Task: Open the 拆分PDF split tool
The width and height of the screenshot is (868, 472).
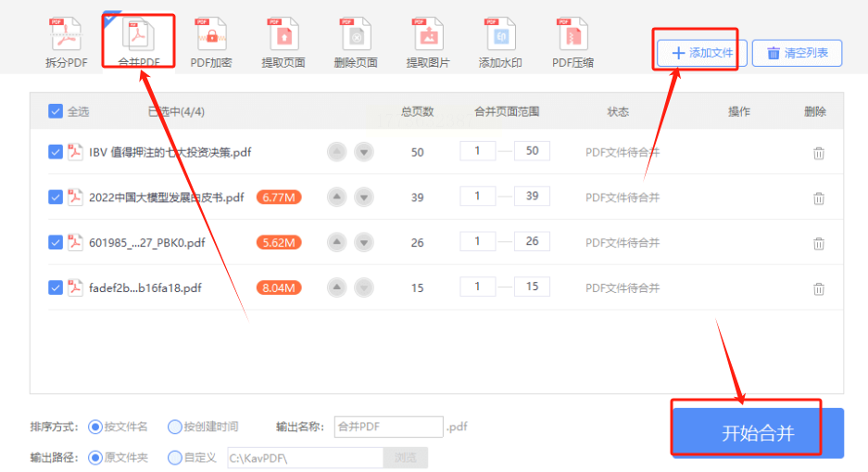Action: pos(67,44)
